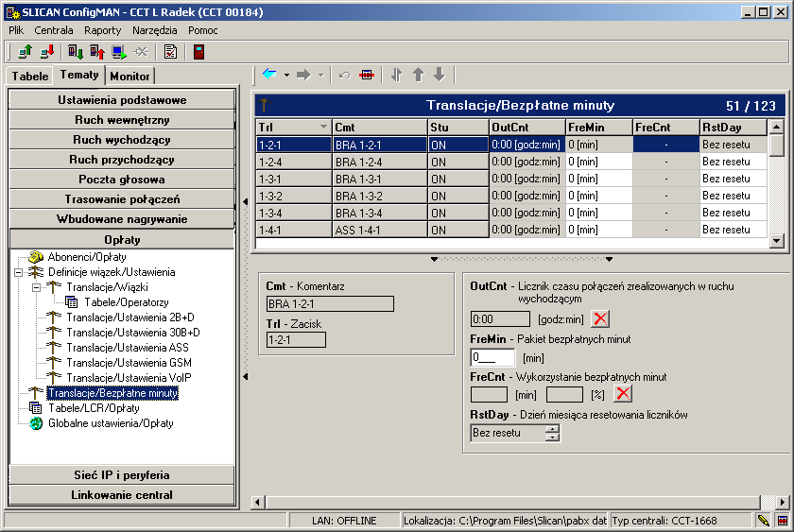Open the Pomoc menu
794x532 pixels.
pyautogui.click(x=203, y=30)
